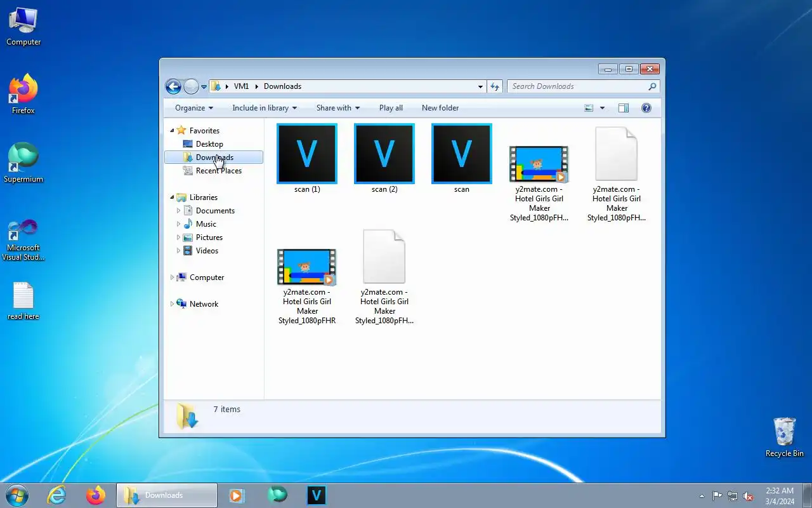812x508 pixels.
Task: Collapse the Favorites group
Action: point(172,131)
